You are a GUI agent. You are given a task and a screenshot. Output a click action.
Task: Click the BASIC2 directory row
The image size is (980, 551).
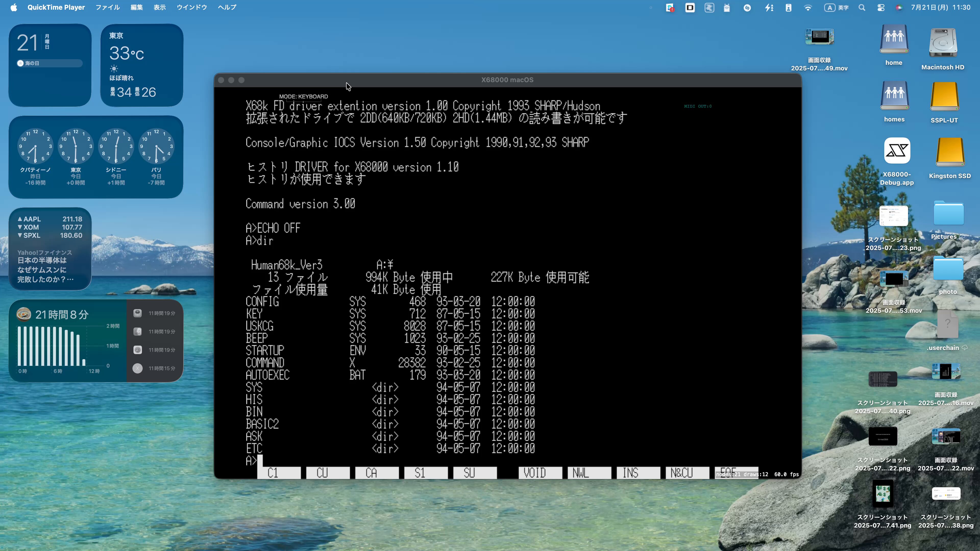pyautogui.click(x=390, y=424)
